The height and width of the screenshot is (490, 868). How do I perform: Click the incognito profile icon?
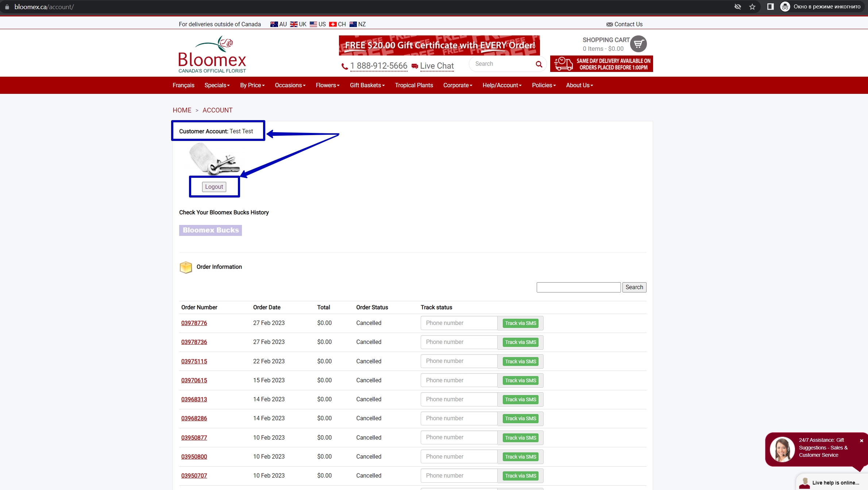[785, 7]
